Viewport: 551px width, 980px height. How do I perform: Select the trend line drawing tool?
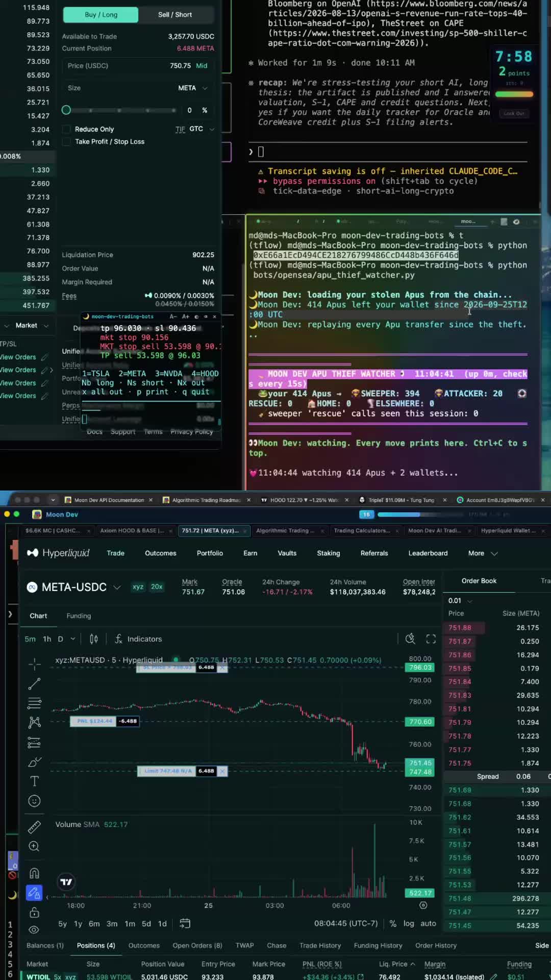(x=34, y=684)
